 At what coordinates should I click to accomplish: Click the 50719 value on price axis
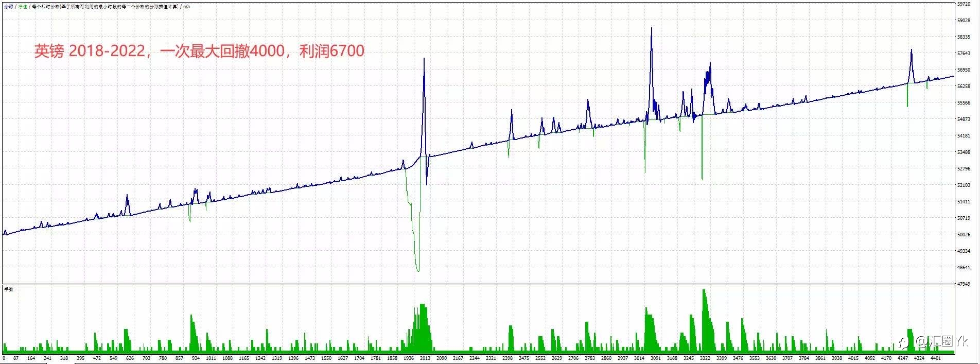click(964, 218)
